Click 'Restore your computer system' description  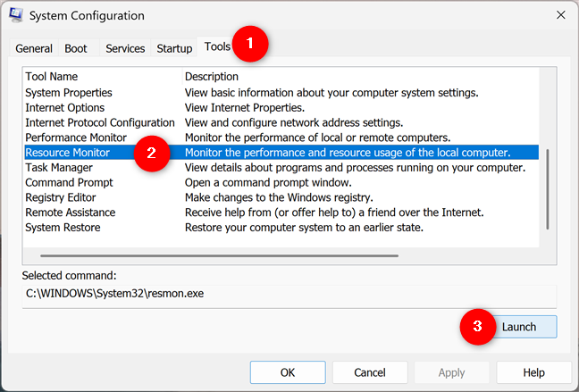point(304,228)
